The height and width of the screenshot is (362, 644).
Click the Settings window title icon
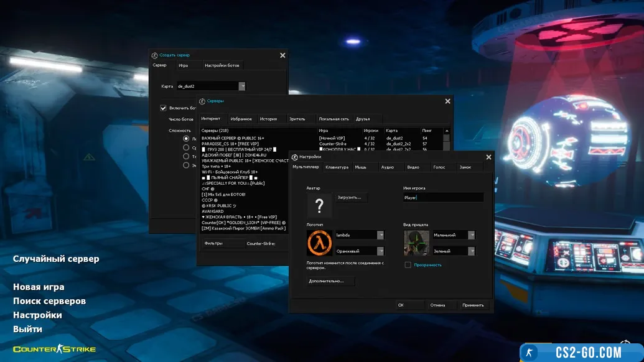[294, 157]
